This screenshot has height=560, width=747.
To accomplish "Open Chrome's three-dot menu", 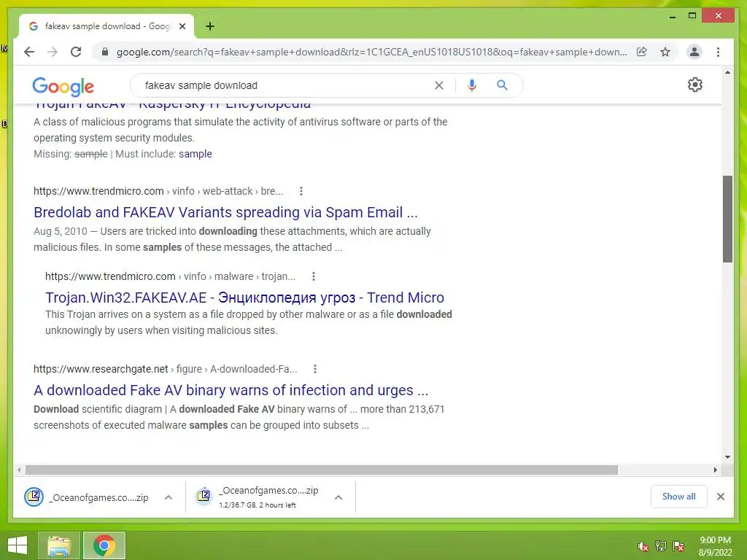I will [x=718, y=52].
